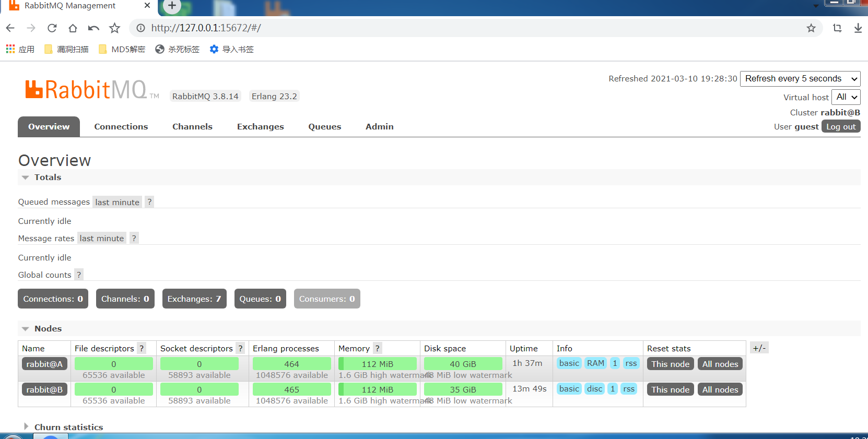This screenshot has height=439, width=868.
Task: Click the RAM tag in rabbit@A info
Action: (595, 363)
